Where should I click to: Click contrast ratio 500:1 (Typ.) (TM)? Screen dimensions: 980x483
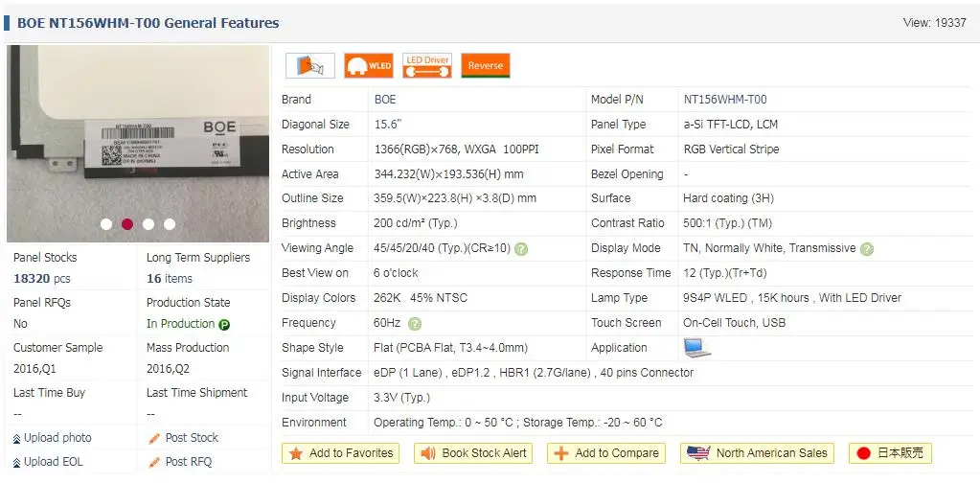click(x=729, y=223)
